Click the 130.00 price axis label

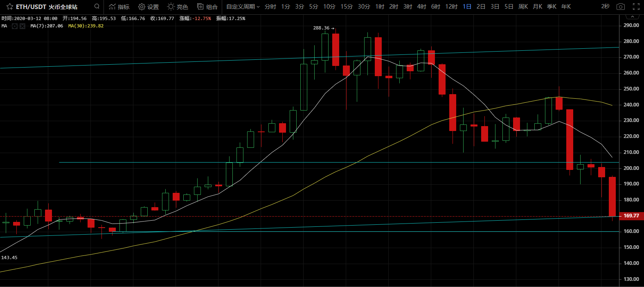pos(631,279)
